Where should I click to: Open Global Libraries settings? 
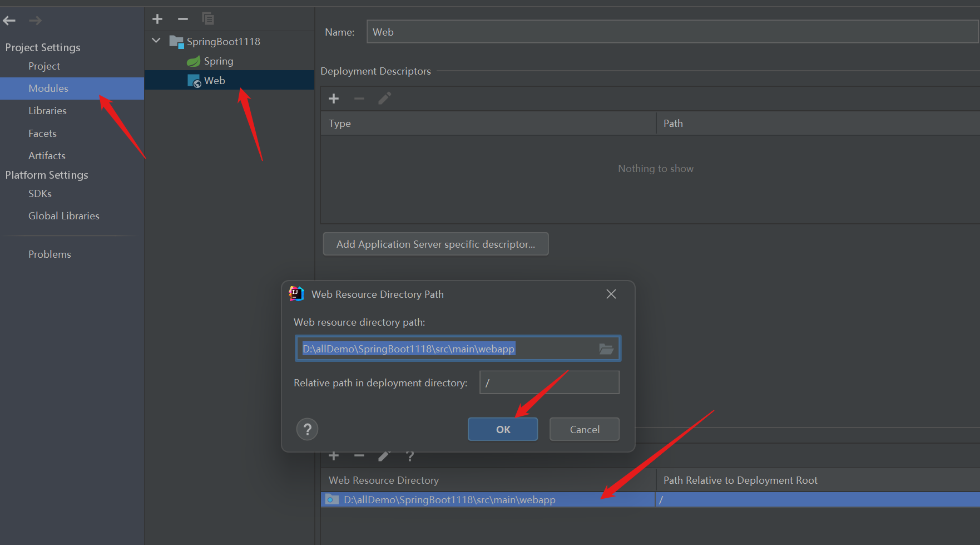click(63, 216)
